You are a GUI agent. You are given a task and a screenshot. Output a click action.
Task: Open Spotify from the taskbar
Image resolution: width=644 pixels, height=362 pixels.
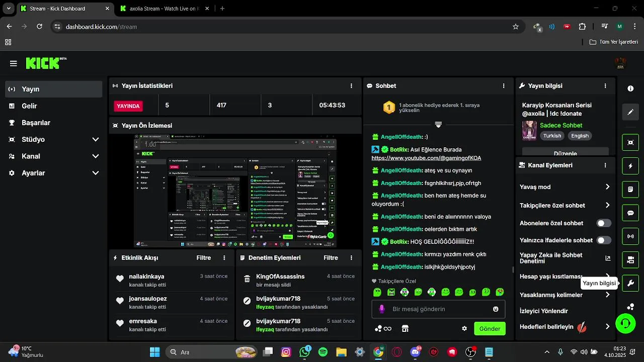323,352
